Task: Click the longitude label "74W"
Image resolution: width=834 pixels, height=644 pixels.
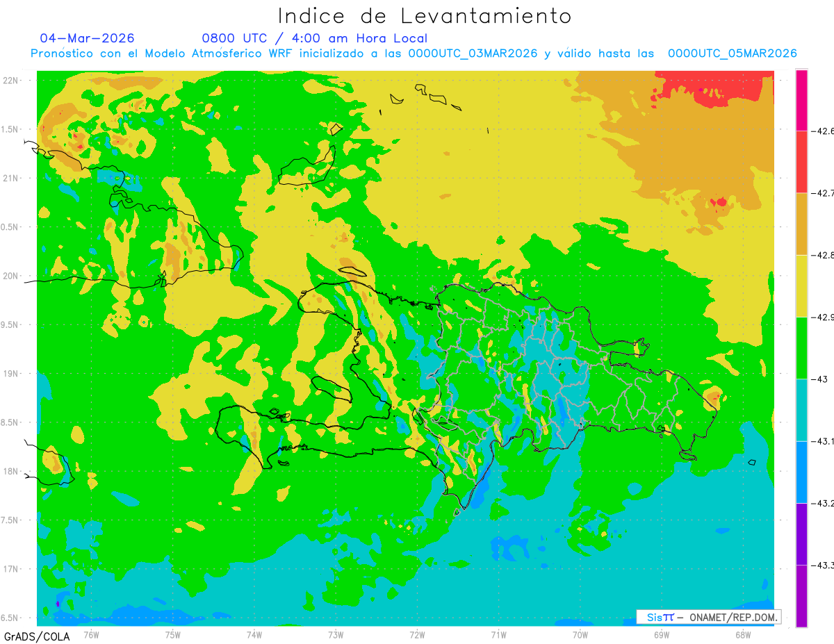Action: (254, 635)
